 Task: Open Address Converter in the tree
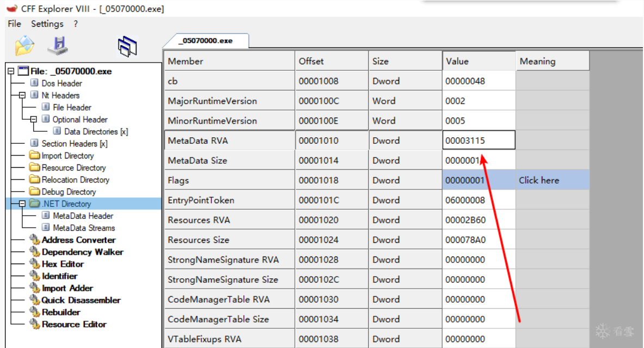78,240
